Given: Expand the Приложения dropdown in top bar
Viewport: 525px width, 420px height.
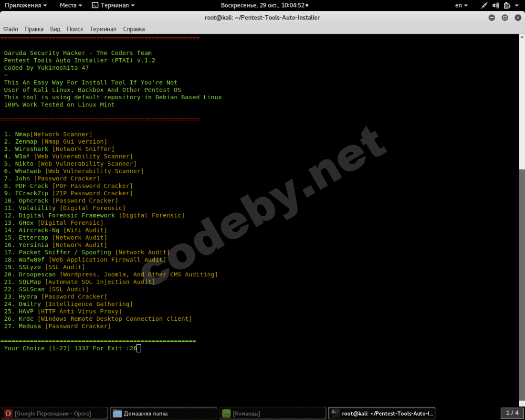Looking at the screenshot, I should (x=26, y=5).
